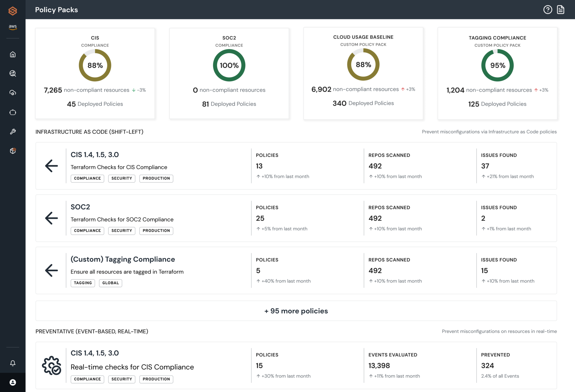Expand the (Custom) Tagging Compliance row
Screen dimensions: 575x392
[51, 270]
